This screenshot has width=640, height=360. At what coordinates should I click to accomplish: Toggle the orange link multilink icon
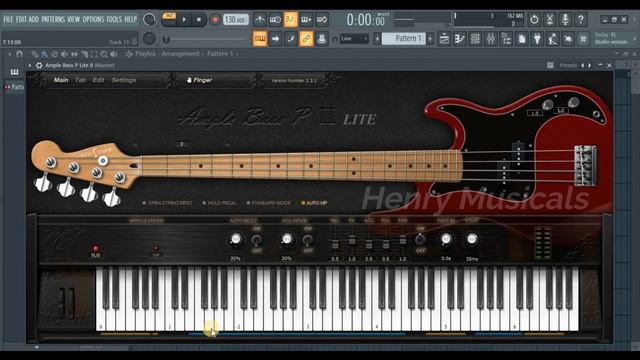306,39
